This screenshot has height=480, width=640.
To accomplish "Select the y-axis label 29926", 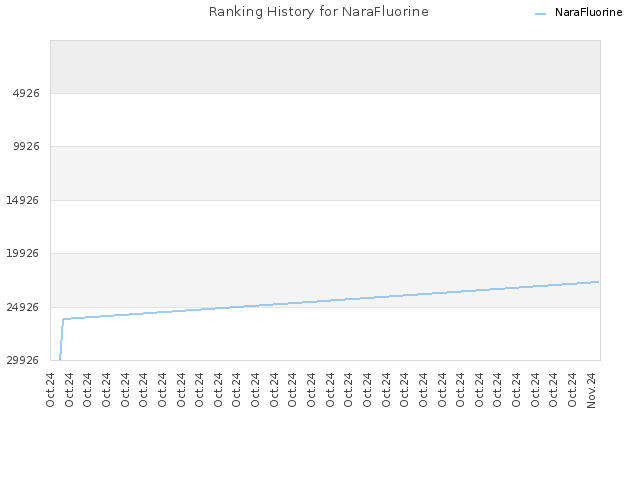I will click(x=22, y=360).
